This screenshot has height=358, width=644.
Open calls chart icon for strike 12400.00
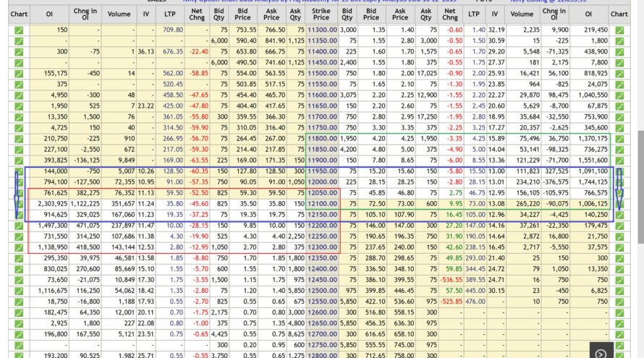19,269
